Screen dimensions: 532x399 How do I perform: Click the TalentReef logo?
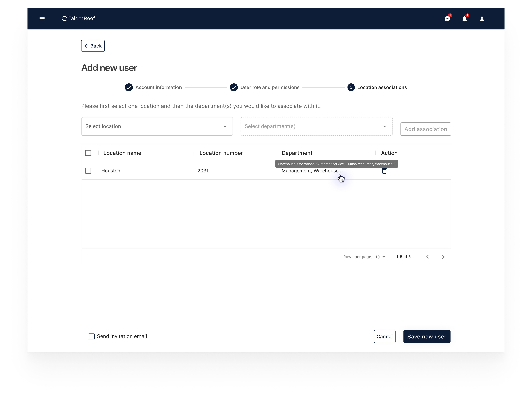click(x=78, y=19)
